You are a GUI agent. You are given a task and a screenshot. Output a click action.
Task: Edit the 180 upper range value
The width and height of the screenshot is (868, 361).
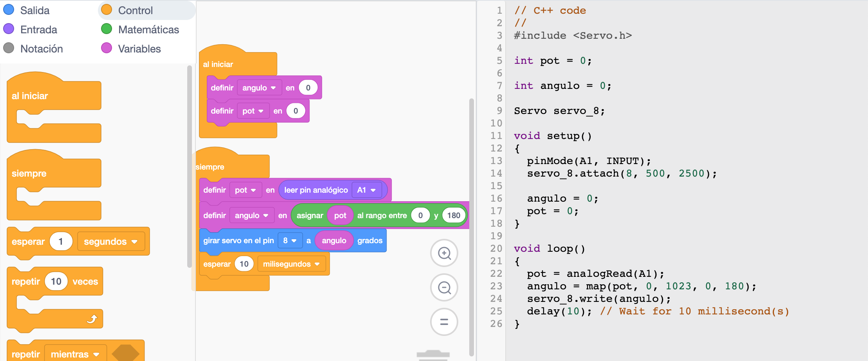click(454, 215)
